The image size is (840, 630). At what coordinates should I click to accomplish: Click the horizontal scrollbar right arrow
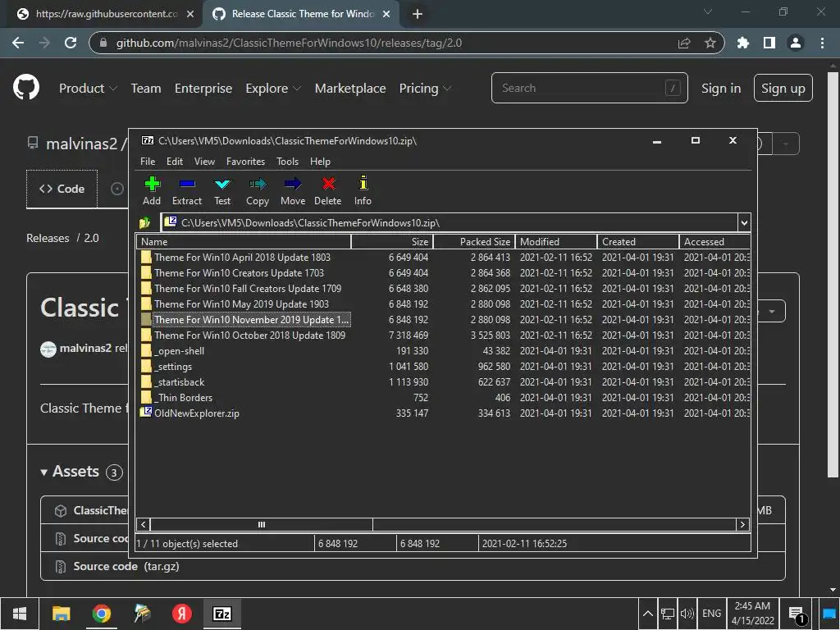coord(742,524)
